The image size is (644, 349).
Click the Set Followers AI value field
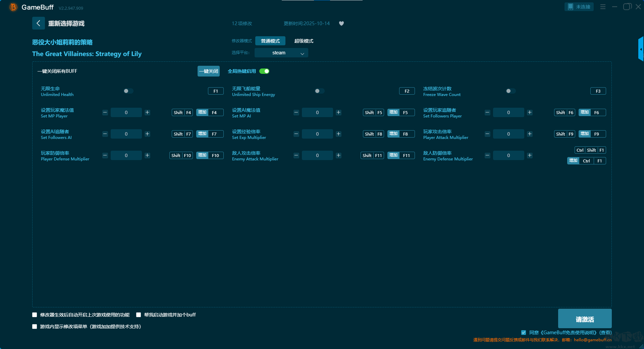click(x=126, y=134)
